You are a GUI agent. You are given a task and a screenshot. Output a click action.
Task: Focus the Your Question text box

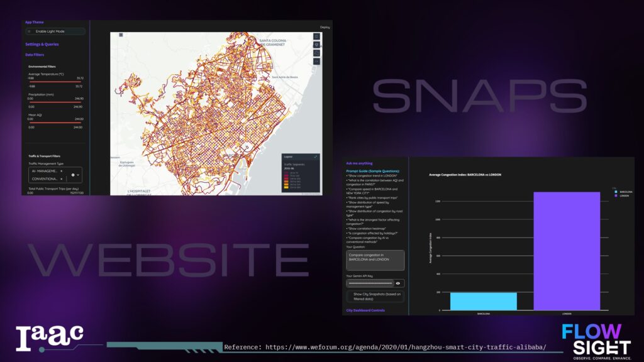pyautogui.click(x=375, y=260)
